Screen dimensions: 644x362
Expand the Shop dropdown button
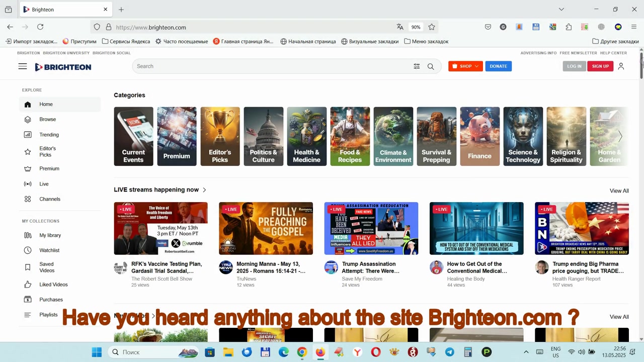(x=465, y=66)
